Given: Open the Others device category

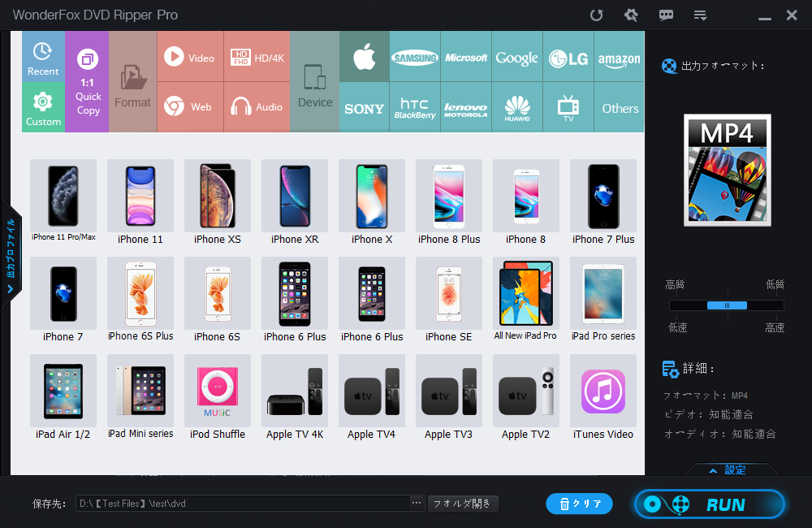Looking at the screenshot, I should tap(620, 107).
